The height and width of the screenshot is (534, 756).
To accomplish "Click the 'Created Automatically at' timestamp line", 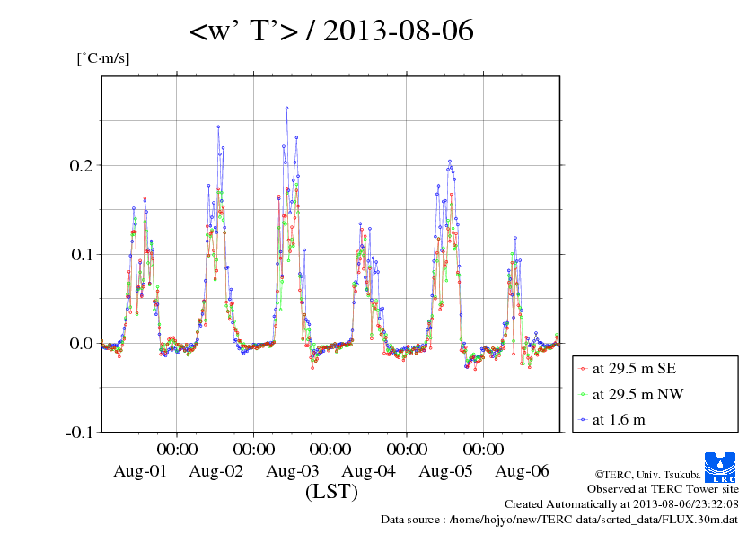I will pos(621,504).
